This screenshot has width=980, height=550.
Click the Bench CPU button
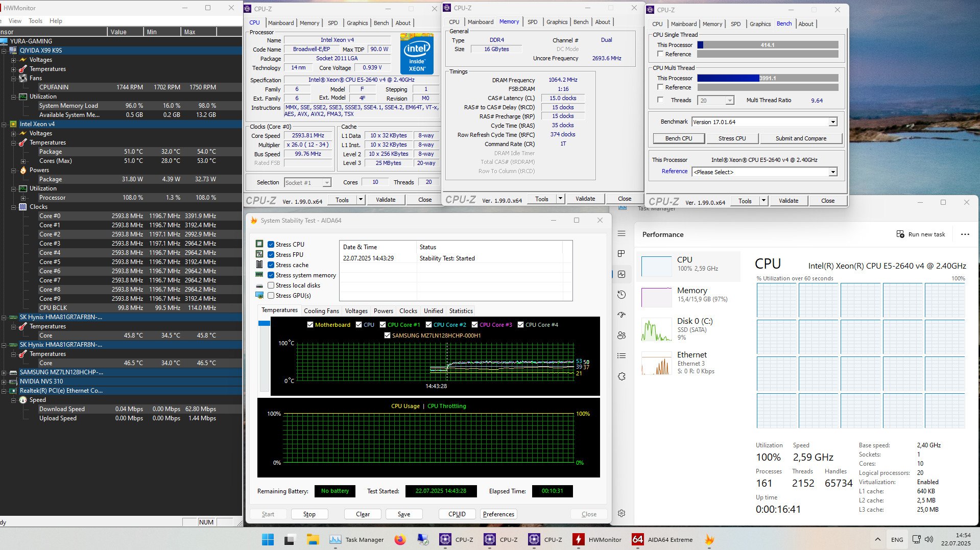(679, 138)
